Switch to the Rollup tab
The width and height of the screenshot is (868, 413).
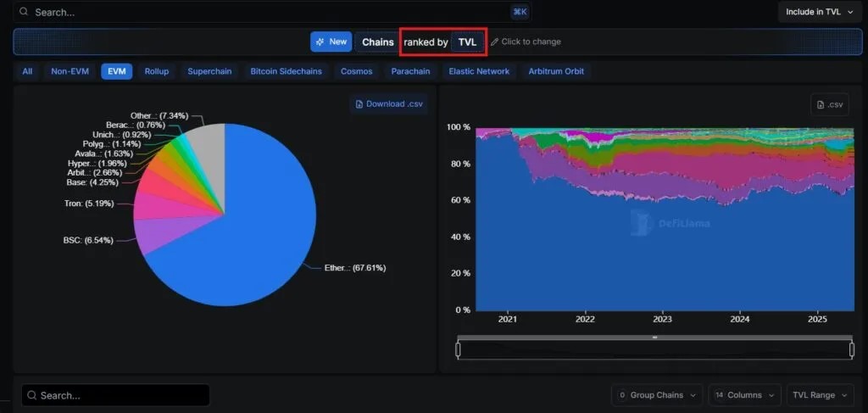[x=157, y=71]
